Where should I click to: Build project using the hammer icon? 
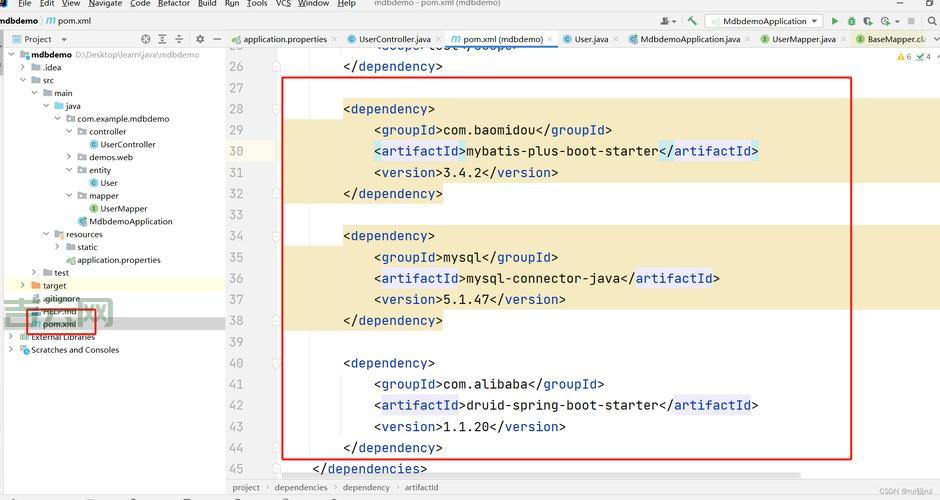(691, 20)
